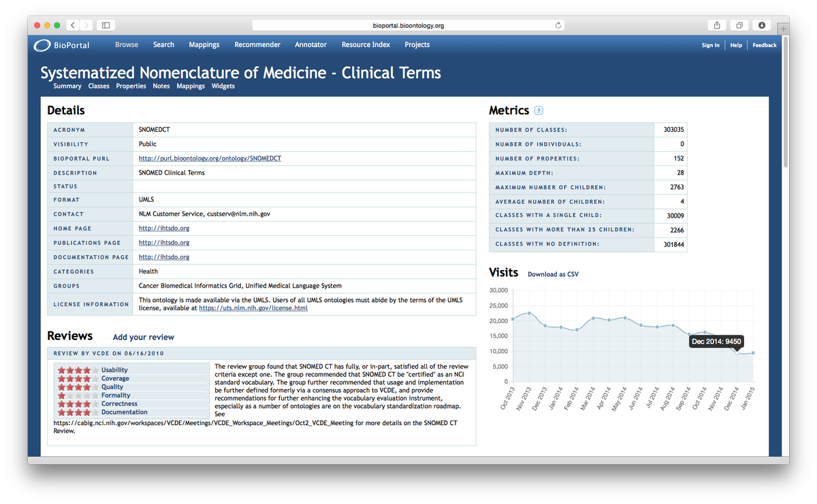This screenshot has width=817, height=504.
Task: Select the UMLS format value
Action: coord(146,200)
